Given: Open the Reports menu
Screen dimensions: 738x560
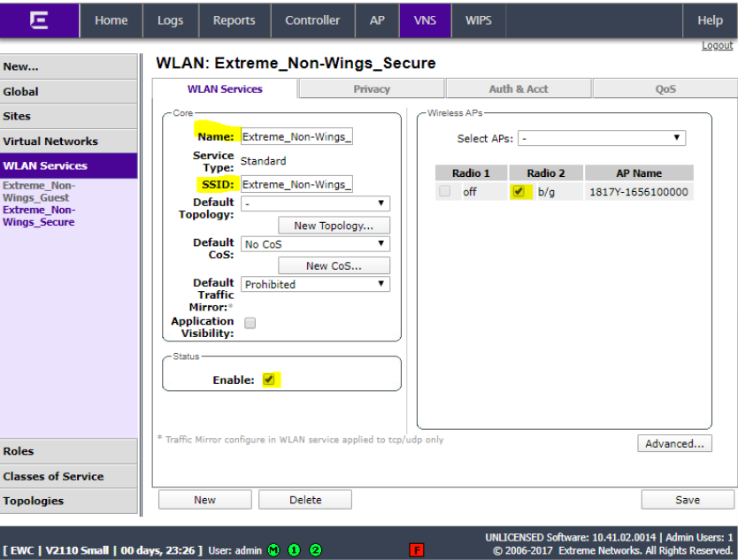Looking at the screenshot, I should (x=234, y=20).
